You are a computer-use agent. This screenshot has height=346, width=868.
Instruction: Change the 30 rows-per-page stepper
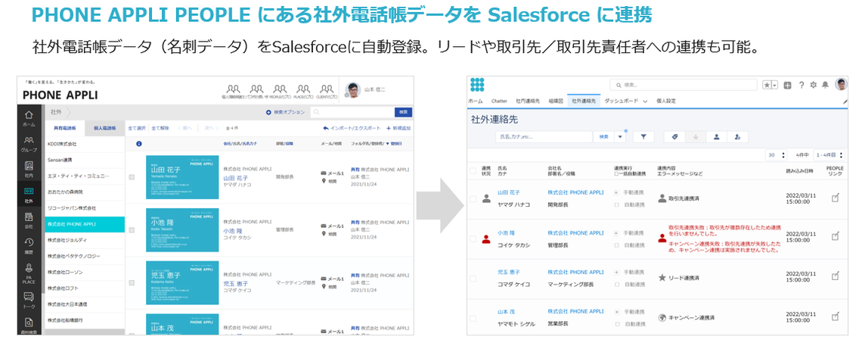[776, 155]
